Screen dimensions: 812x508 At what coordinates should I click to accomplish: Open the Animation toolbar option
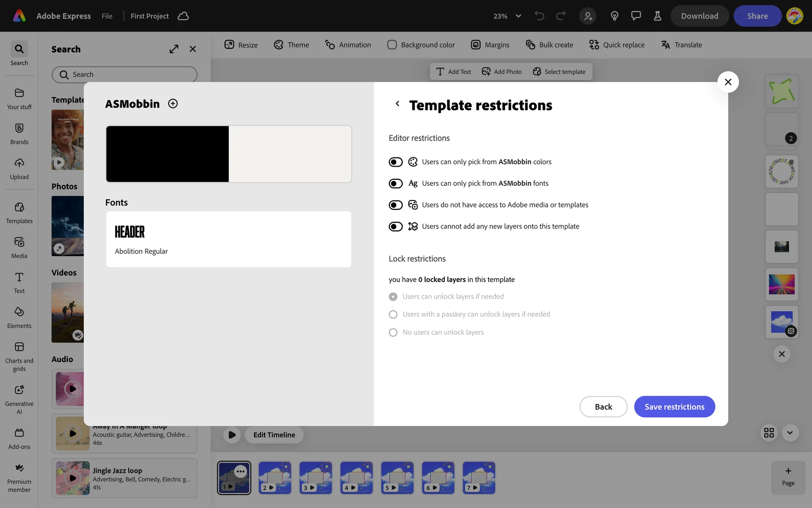[348, 45]
